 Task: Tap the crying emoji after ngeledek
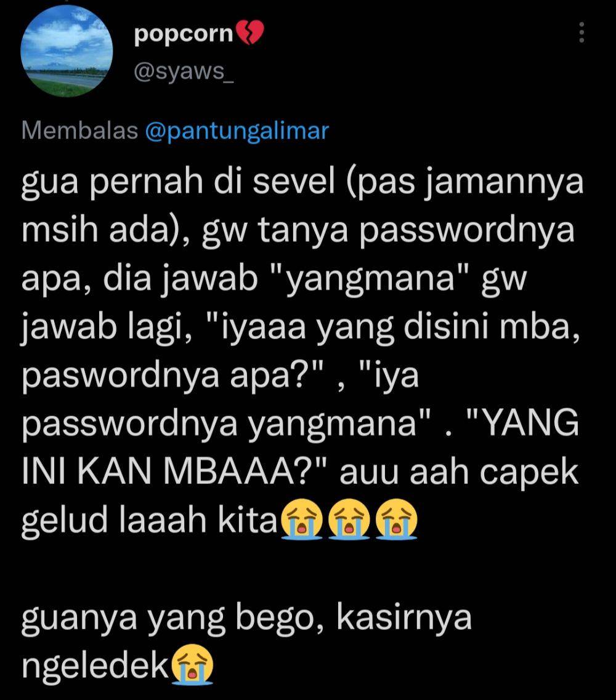192,664
